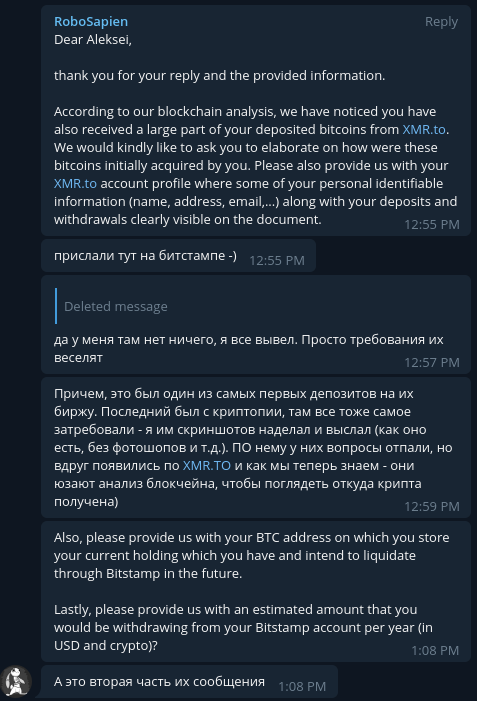Click 12:55 PM timestamp on English message
Screen dimensions: 477x701
click(432, 224)
